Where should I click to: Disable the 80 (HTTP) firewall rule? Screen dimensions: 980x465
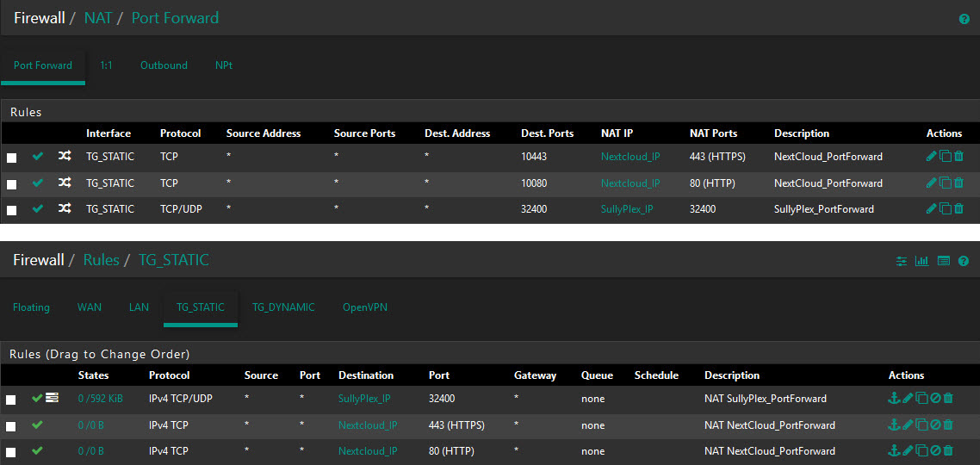(x=935, y=450)
